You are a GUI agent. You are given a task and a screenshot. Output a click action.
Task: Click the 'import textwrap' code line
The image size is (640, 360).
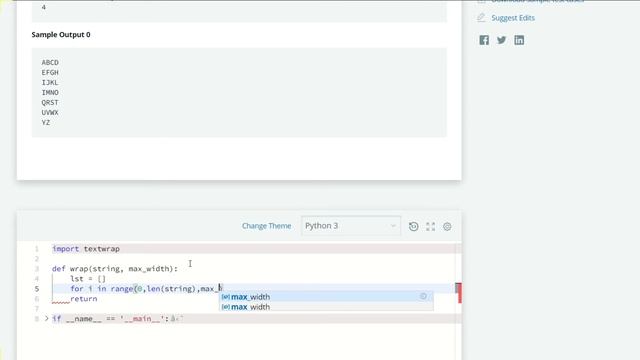point(86,249)
